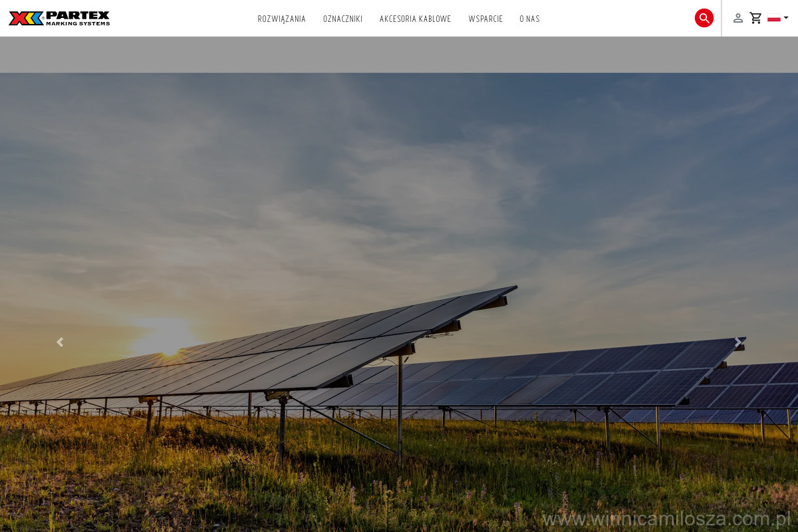Click the setting sun in the hero image
This screenshot has width=798, height=532.
coord(163,334)
